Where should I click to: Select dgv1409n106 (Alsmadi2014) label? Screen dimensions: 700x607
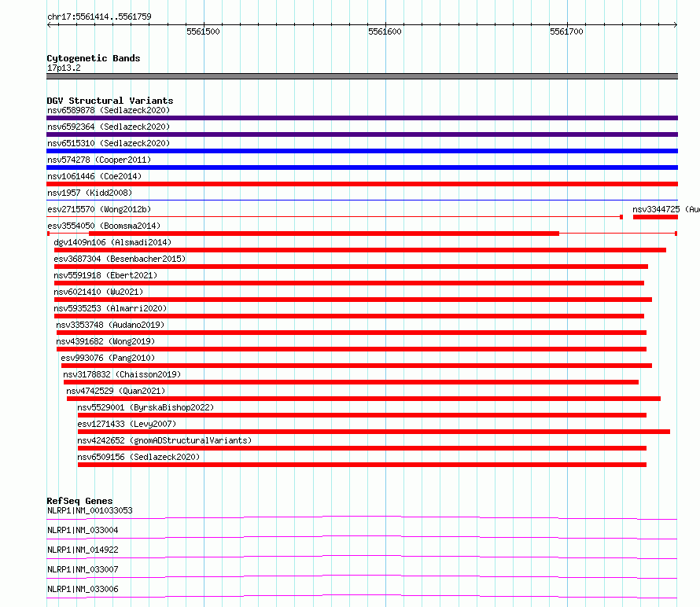pos(112,242)
